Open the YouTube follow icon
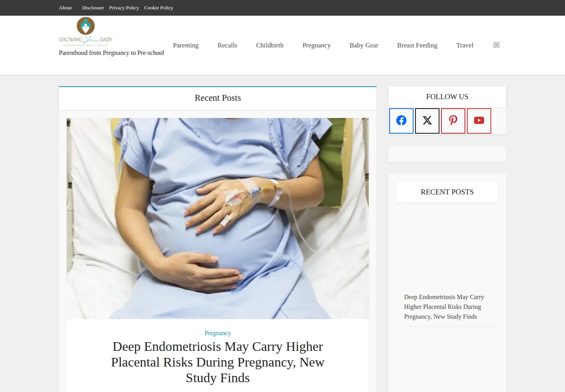 [x=479, y=121]
